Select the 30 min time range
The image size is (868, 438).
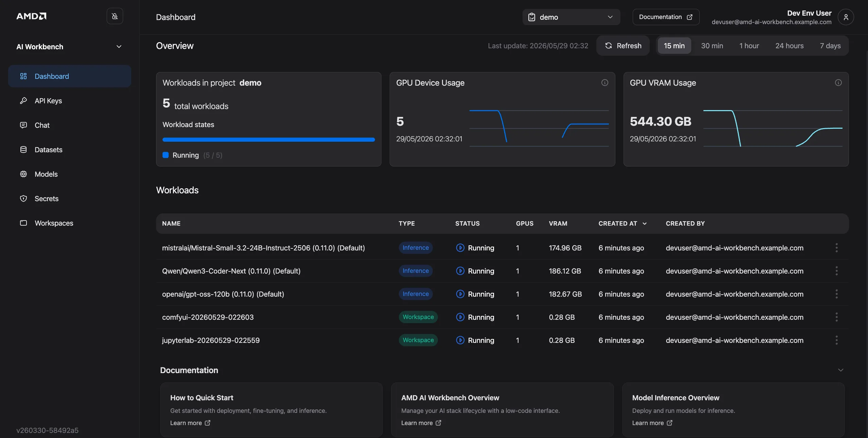tap(712, 46)
